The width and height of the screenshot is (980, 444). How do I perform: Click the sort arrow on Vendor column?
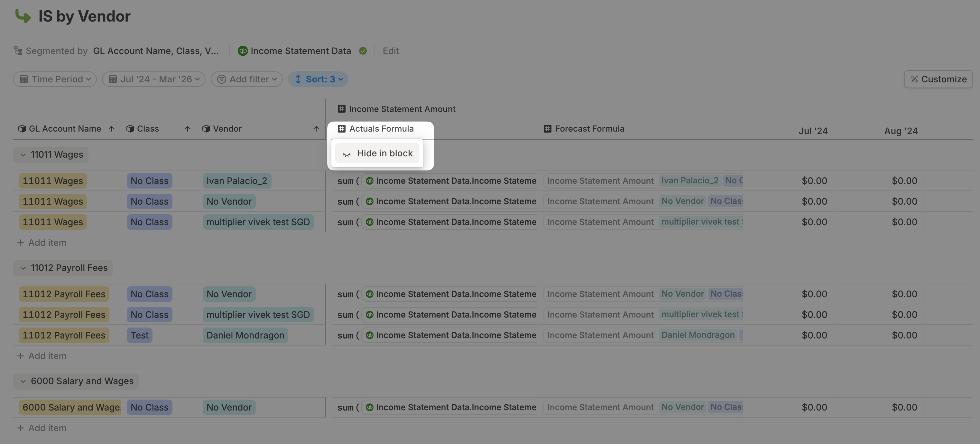click(x=316, y=129)
